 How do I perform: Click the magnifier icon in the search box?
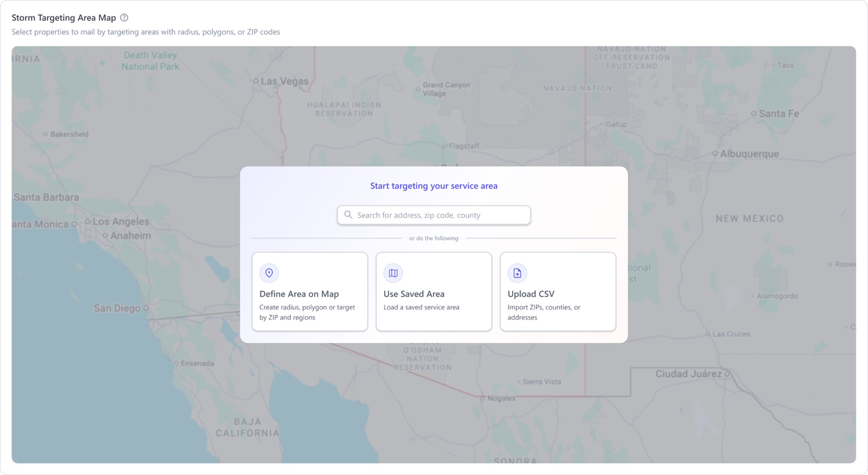pos(349,215)
